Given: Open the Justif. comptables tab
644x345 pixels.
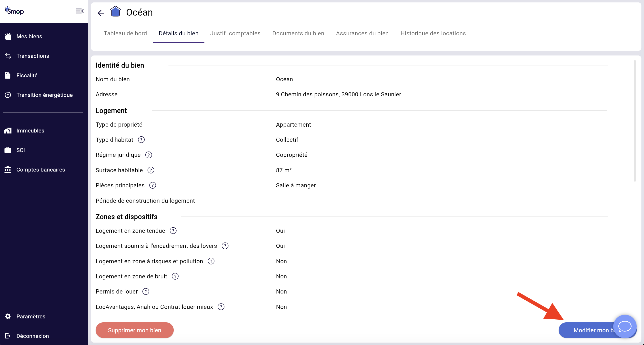Looking at the screenshot, I should tap(235, 33).
